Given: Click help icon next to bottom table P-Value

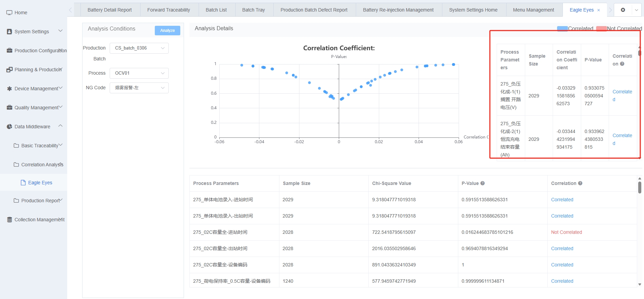Looking at the screenshot, I should [482, 183].
